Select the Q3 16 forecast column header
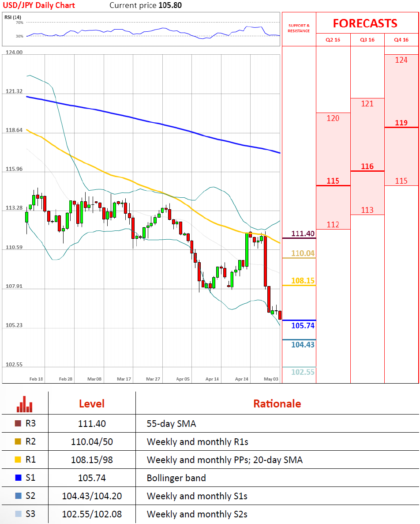The height and width of the screenshot is (524, 420). (x=367, y=40)
